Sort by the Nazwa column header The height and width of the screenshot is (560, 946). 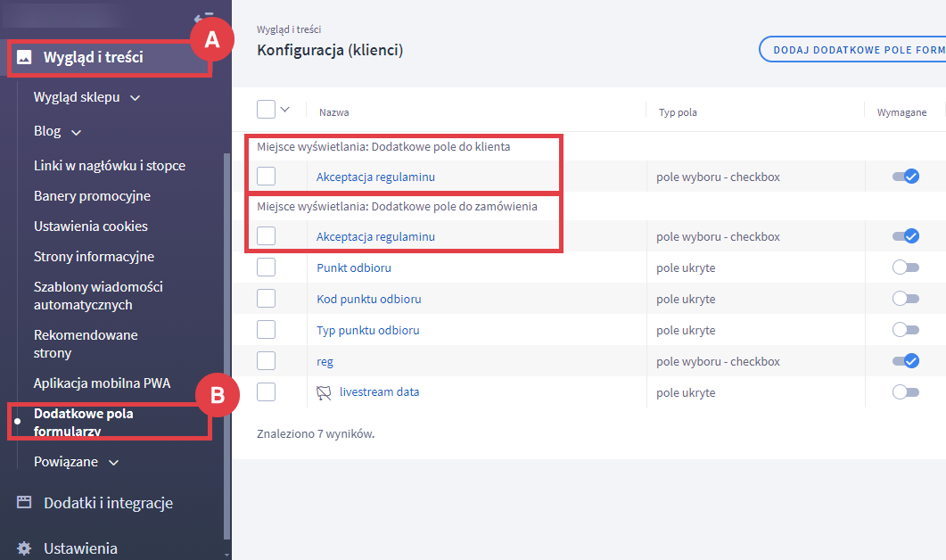(x=334, y=112)
